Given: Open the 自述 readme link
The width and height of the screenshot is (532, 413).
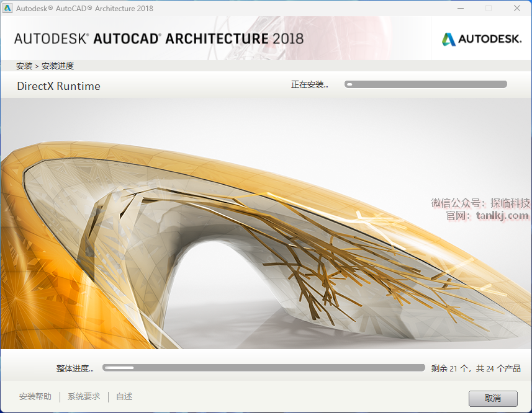Looking at the screenshot, I should point(124,396).
